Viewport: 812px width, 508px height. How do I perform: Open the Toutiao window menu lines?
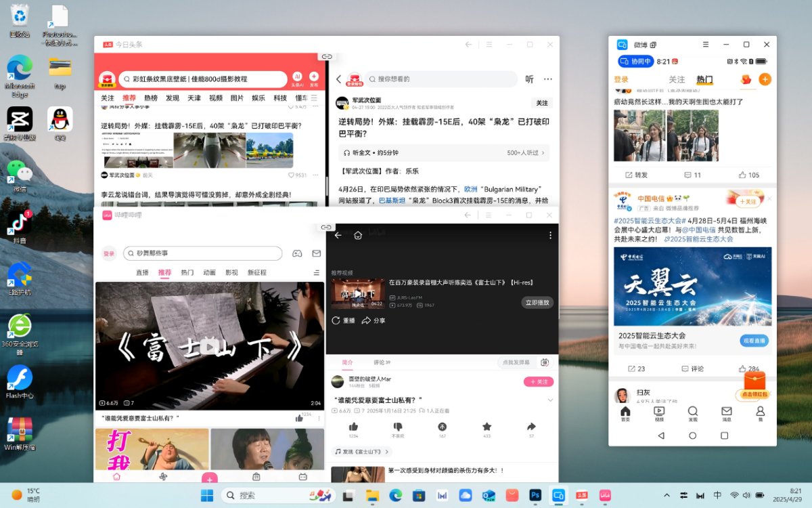[x=489, y=44]
